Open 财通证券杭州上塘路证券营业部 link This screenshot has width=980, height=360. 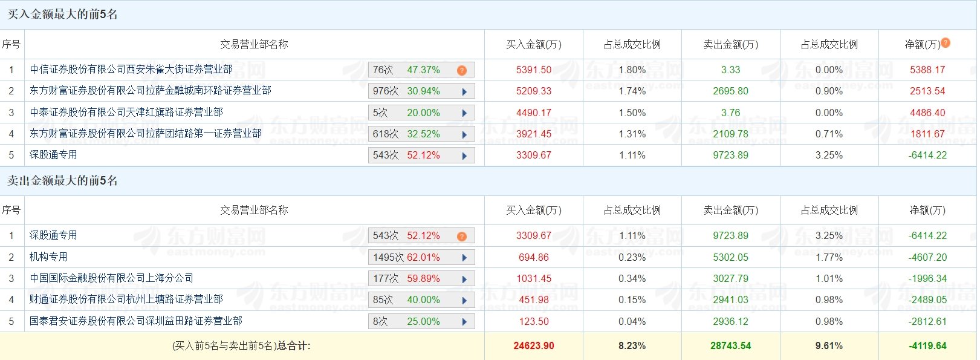[x=126, y=299]
